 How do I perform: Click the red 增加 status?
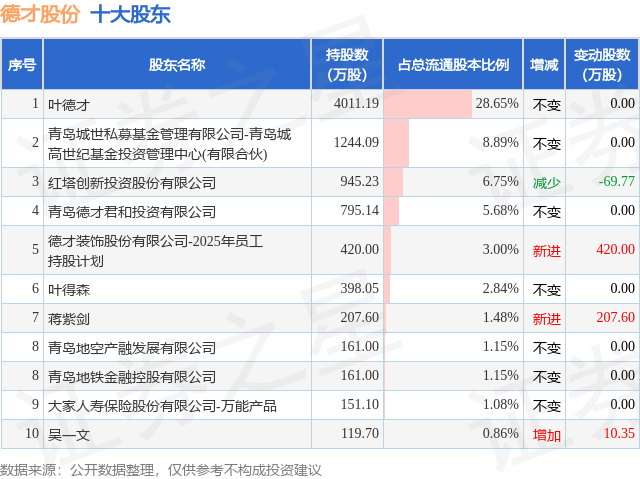(547, 435)
